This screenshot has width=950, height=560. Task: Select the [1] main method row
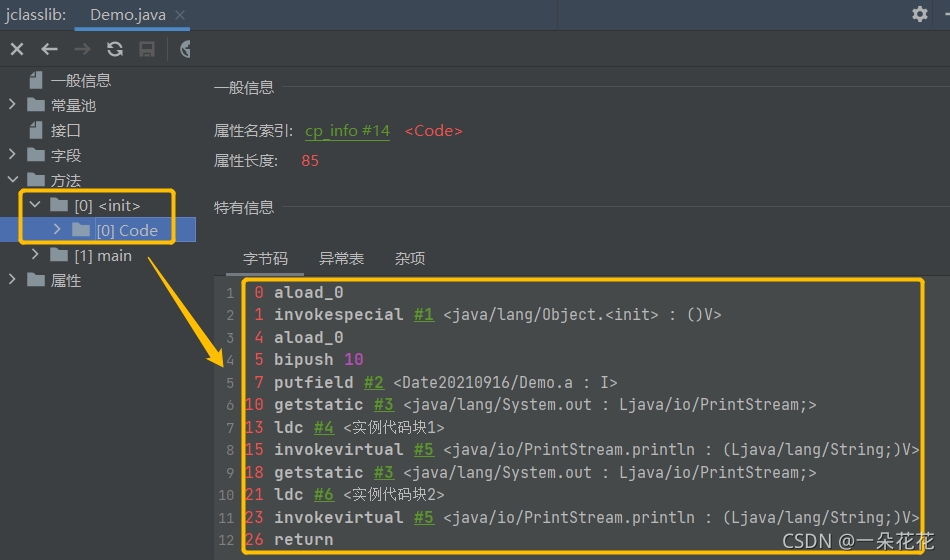click(103, 256)
